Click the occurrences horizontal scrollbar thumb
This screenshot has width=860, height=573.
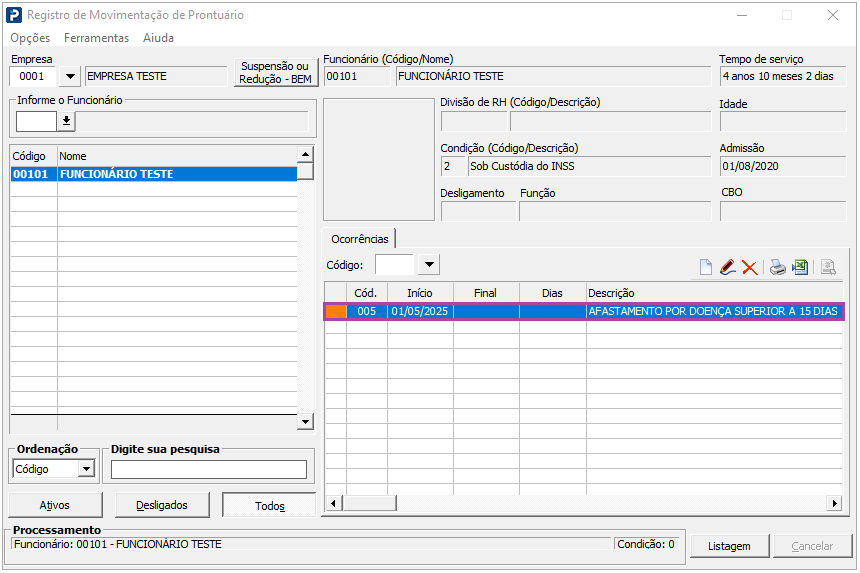coord(370,503)
